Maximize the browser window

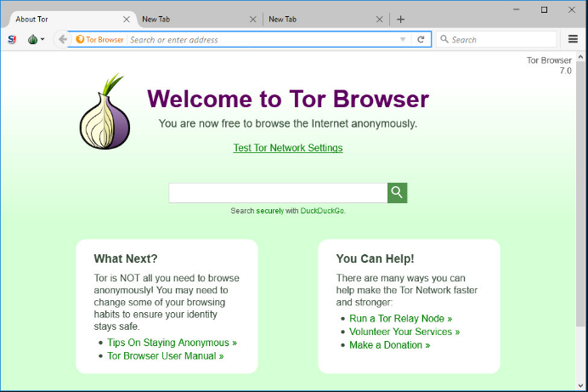[544, 9]
